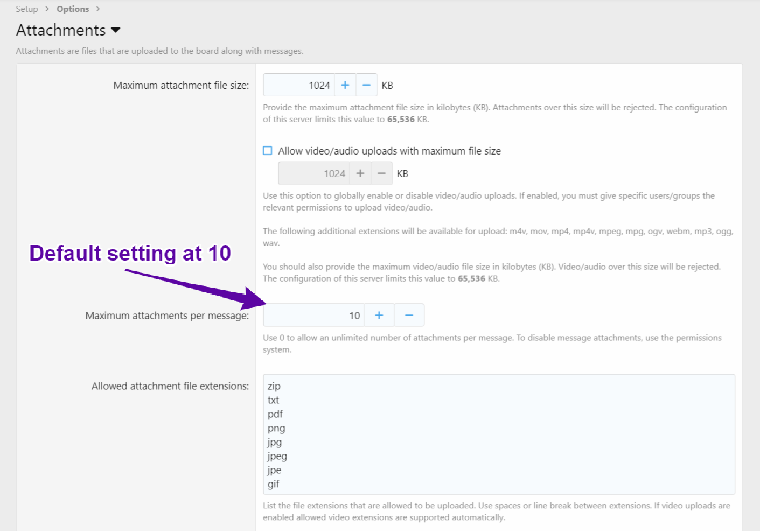
Task: Focus the maximum attachment file size field
Action: pyautogui.click(x=298, y=85)
